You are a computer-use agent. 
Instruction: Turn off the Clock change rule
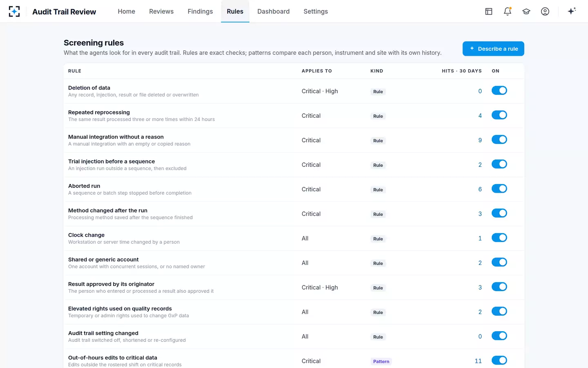click(x=499, y=238)
